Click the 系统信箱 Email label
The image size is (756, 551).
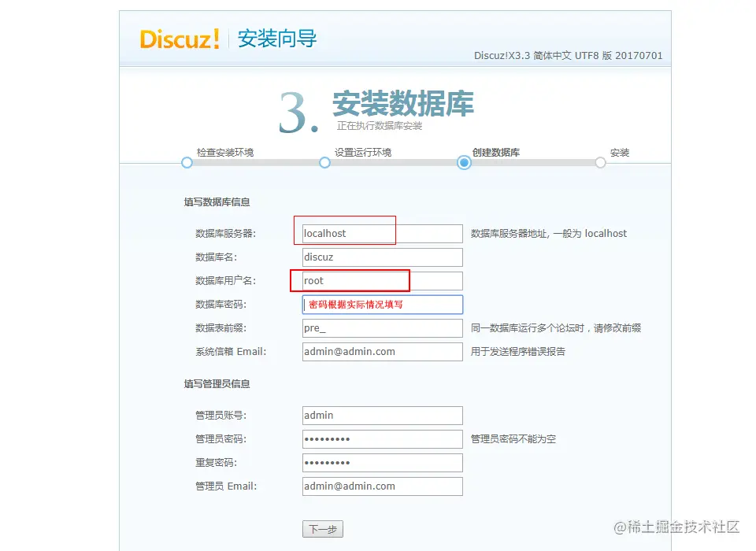click(231, 352)
